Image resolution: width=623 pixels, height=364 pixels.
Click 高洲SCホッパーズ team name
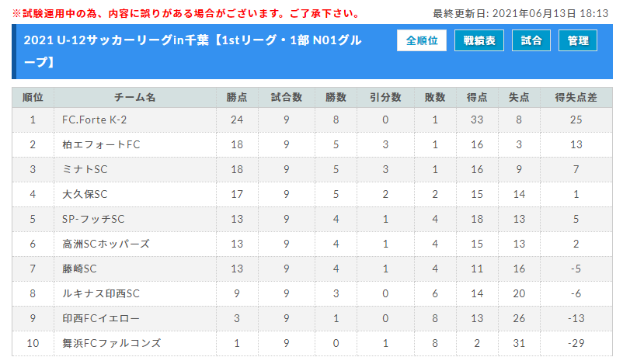[x=106, y=244]
